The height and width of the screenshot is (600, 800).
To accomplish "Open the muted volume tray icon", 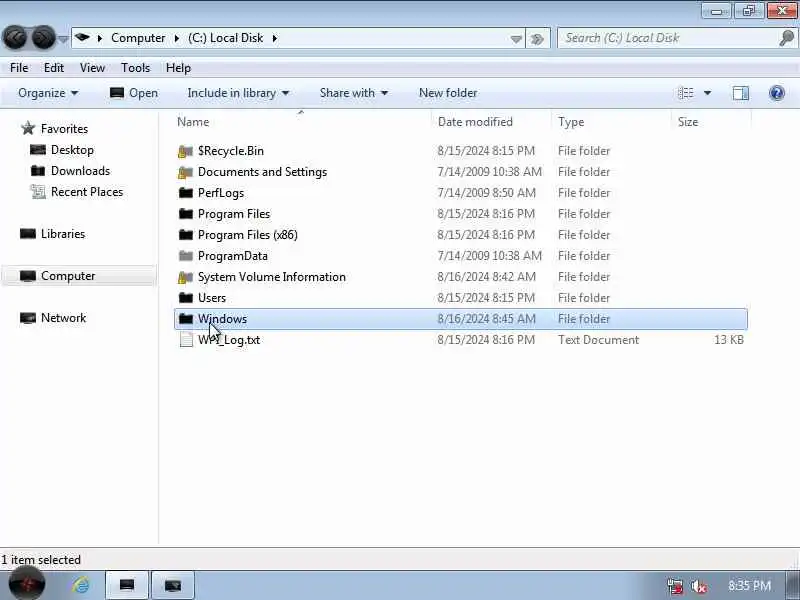I will [x=698, y=586].
